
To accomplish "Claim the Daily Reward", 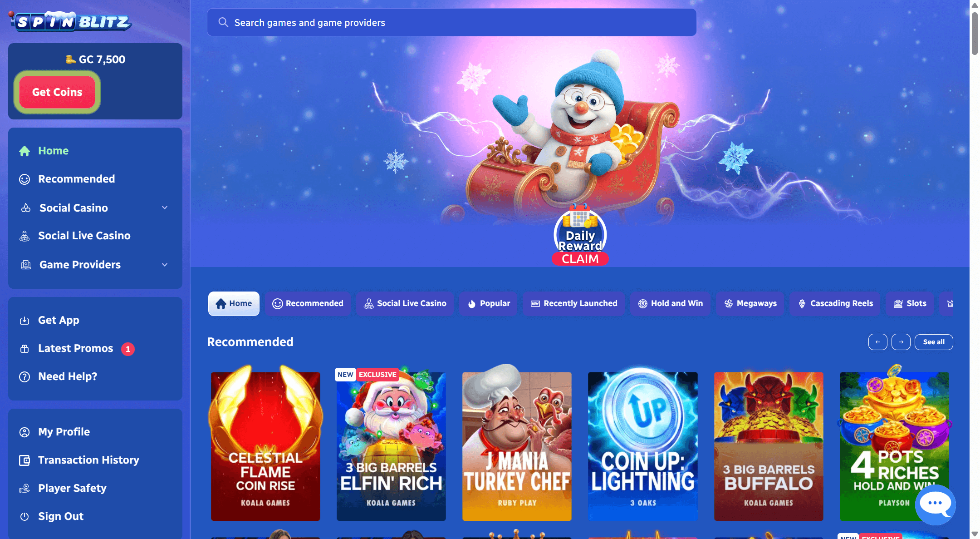I will (580, 259).
